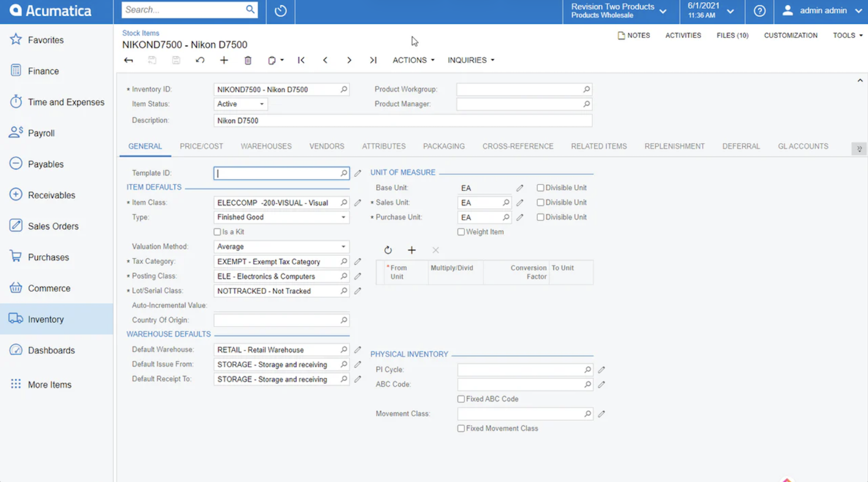
Task: Click the Stock Items breadcrumb link
Action: 140,33
